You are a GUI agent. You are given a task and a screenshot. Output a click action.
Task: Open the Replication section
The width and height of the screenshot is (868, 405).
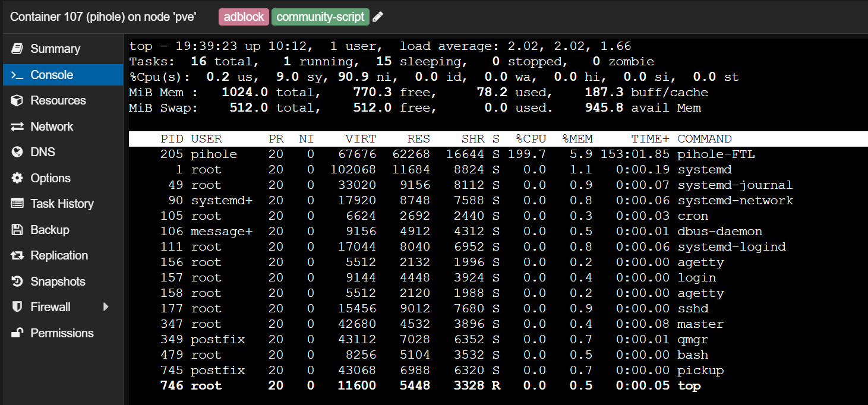pyautogui.click(x=59, y=255)
